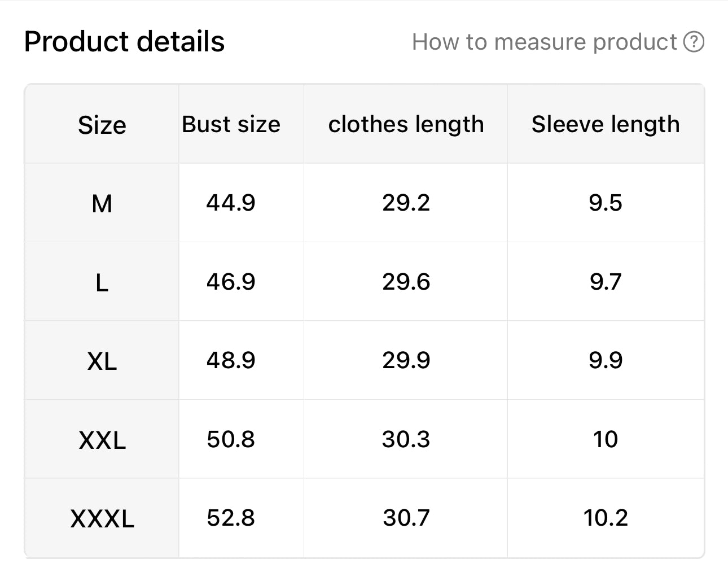Image resolution: width=728 pixels, height=572 pixels.
Task: Click the 29.6 clothes length for L
Action: pyautogui.click(x=406, y=282)
